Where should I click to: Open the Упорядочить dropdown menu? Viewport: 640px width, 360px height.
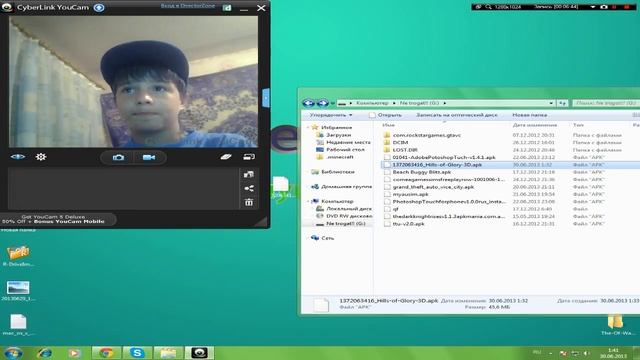(x=331, y=115)
